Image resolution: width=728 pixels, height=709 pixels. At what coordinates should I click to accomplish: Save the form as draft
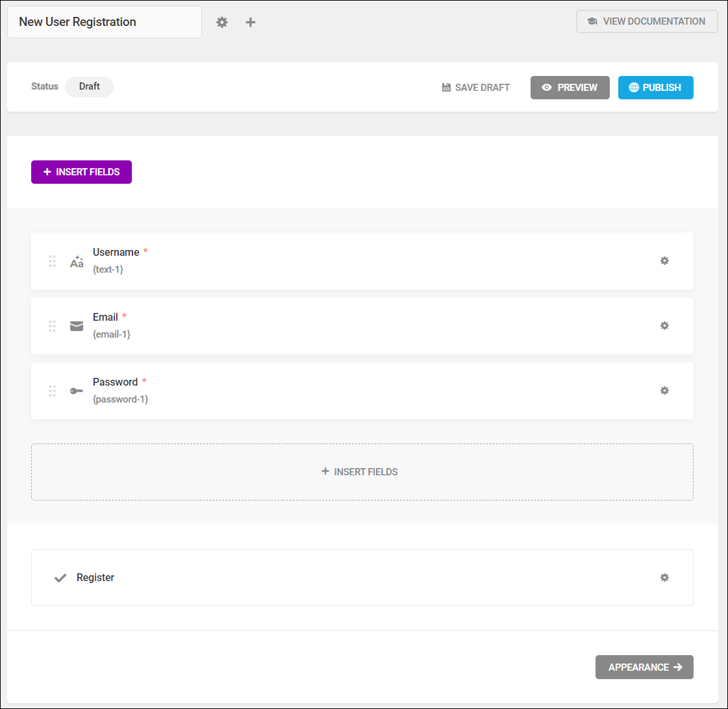pos(475,88)
